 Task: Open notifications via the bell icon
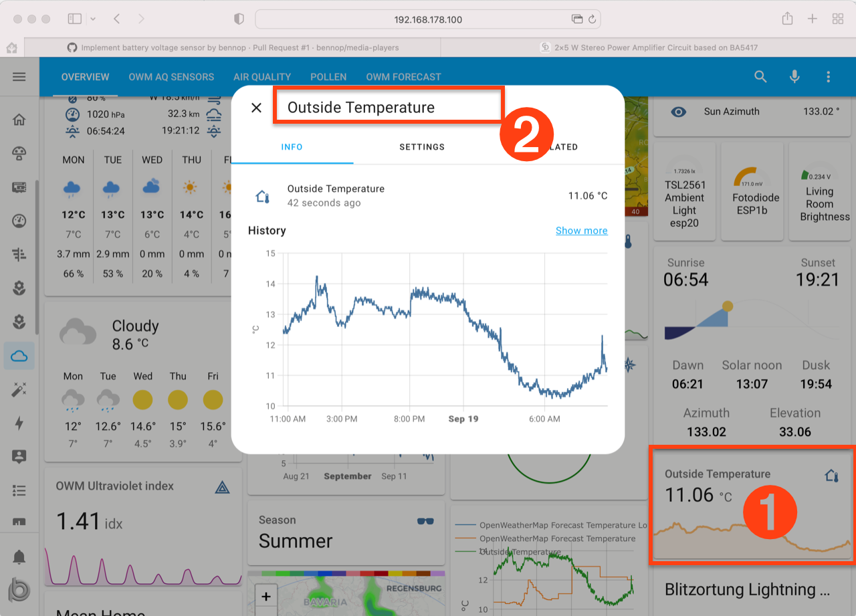19,556
